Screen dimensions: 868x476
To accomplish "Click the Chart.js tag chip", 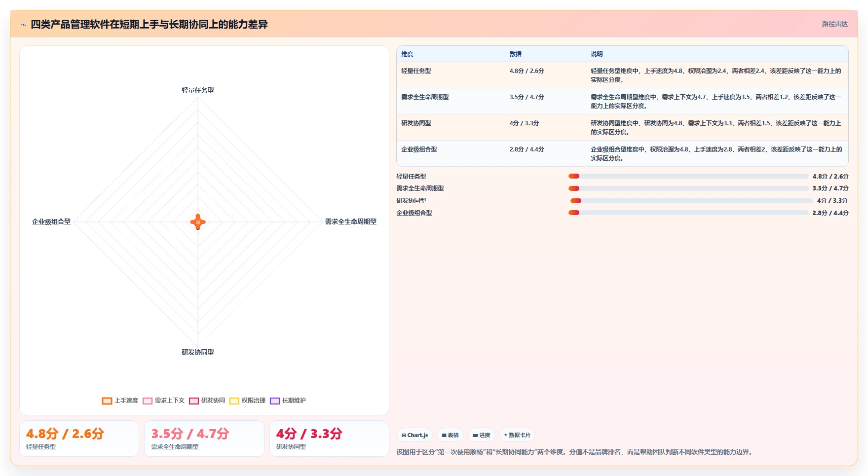I will pos(415,435).
